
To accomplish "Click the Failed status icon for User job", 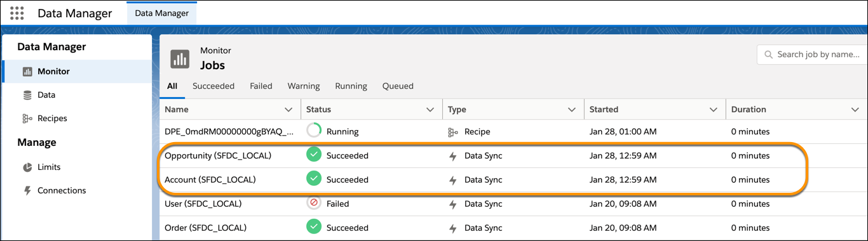I will [x=313, y=204].
